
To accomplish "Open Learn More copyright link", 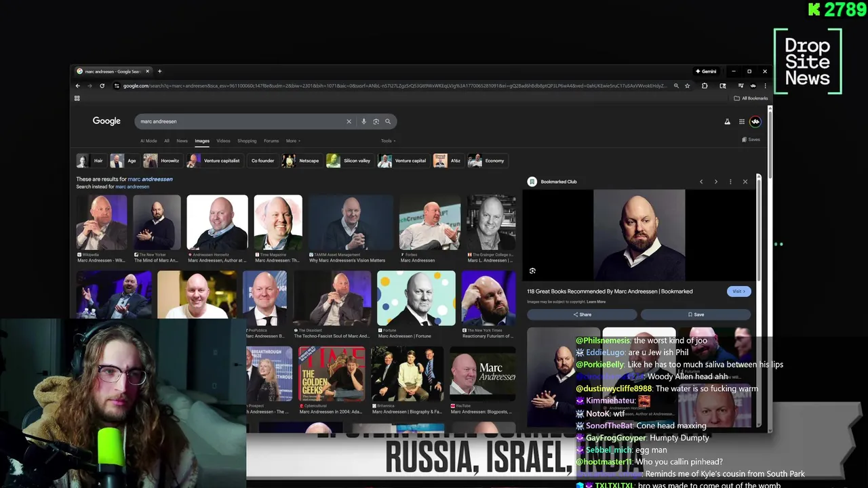I will [596, 302].
